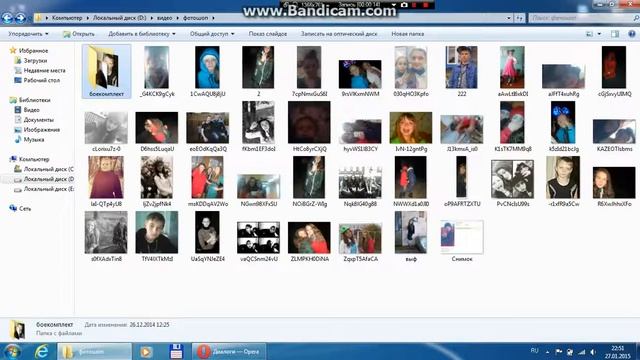This screenshot has width=640, height=360.
Task: Click the taskbar clock and date
Action: (617, 352)
